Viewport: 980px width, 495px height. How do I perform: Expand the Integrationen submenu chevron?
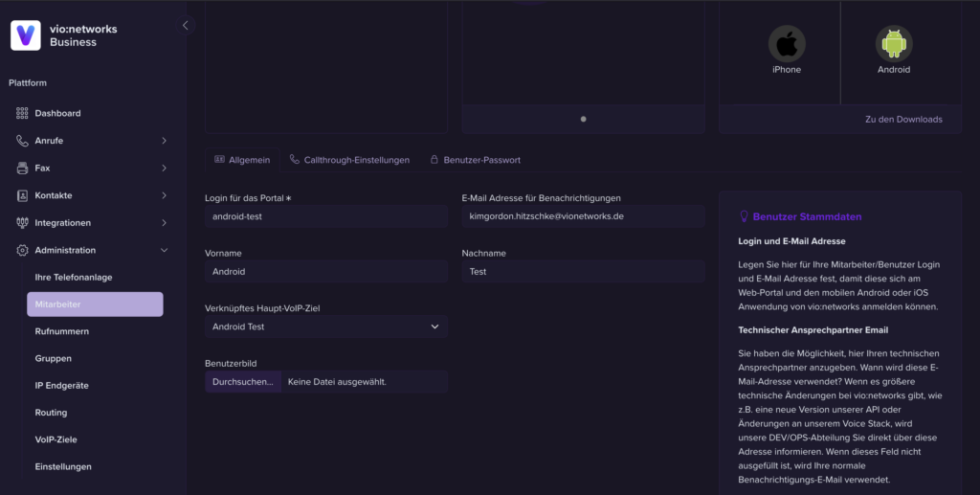point(164,223)
